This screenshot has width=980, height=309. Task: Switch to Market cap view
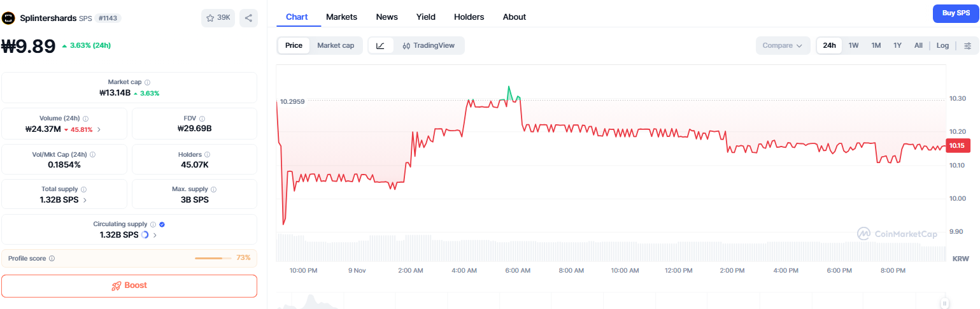(336, 45)
